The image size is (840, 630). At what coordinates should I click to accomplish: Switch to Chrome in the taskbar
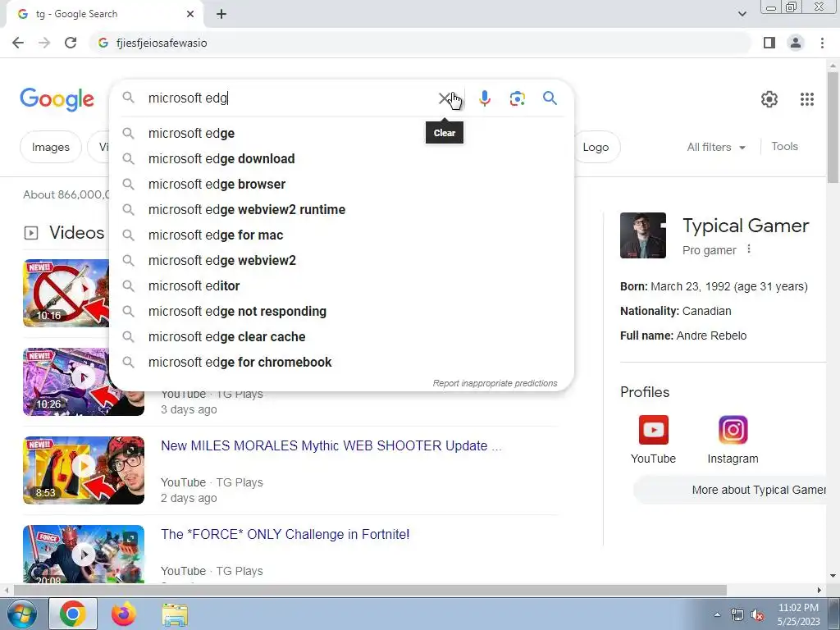73,614
